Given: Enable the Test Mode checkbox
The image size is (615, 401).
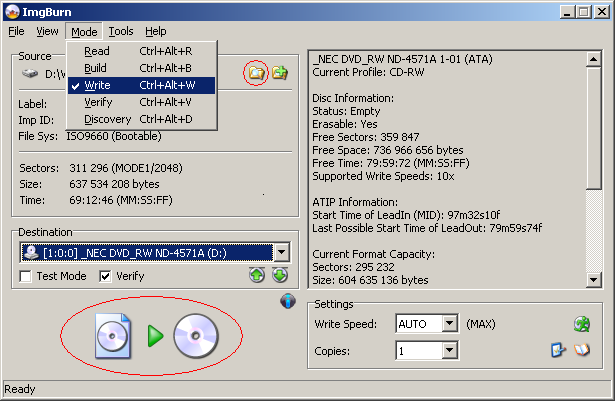Looking at the screenshot, I should pos(25,276).
